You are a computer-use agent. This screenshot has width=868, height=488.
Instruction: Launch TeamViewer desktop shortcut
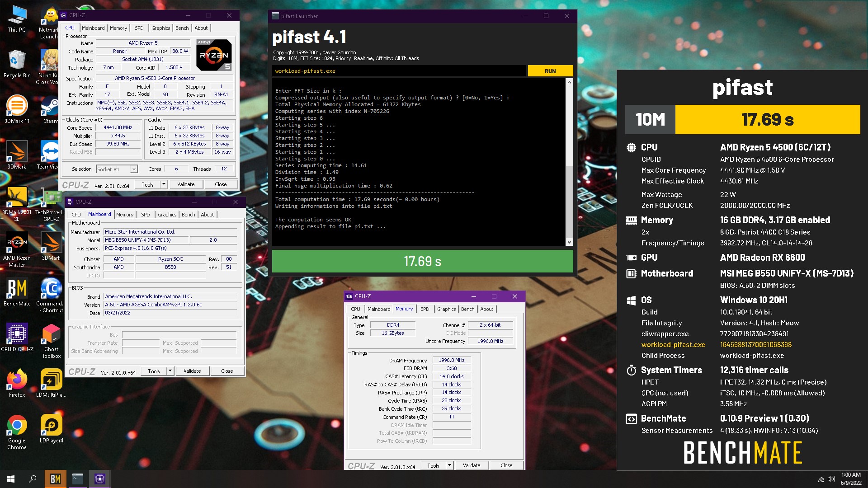point(48,155)
